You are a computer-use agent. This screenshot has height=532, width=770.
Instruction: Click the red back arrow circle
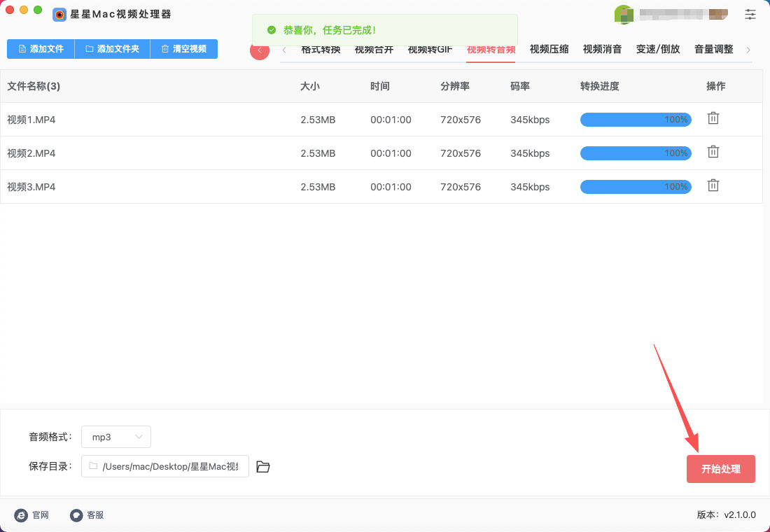tap(260, 50)
